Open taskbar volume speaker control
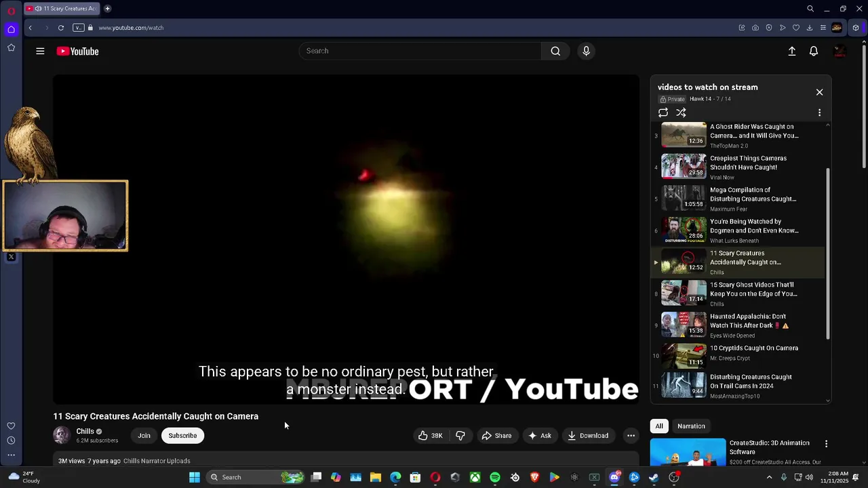The width and height of the screenshot is (868, 488). (x=808, y=477)
